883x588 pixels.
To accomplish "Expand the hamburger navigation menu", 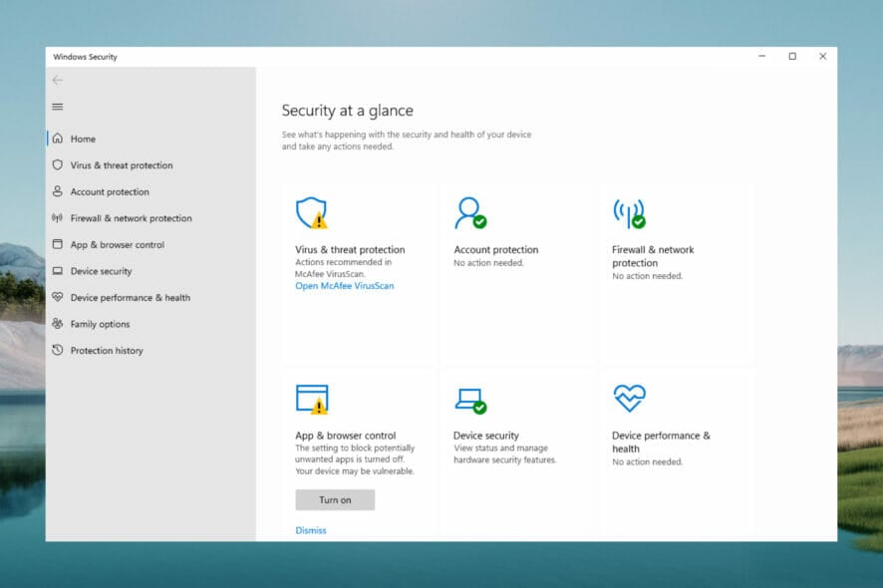I will point(58,107).
